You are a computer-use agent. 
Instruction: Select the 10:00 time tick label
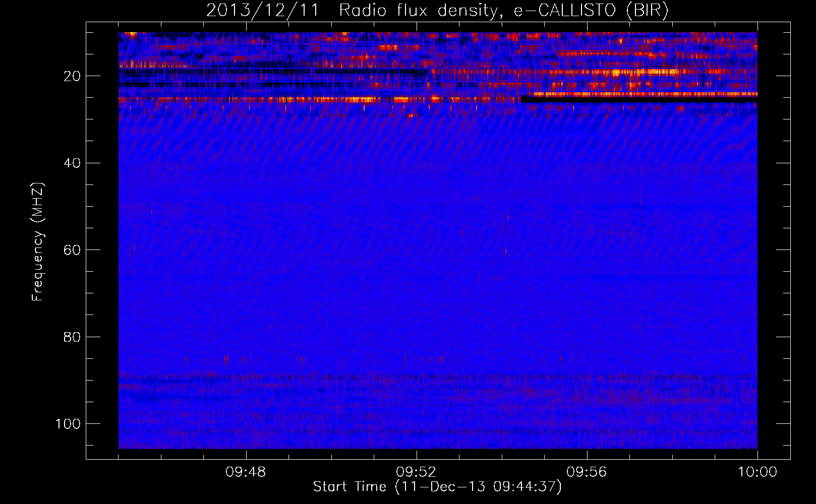click(x=757, y=472)
